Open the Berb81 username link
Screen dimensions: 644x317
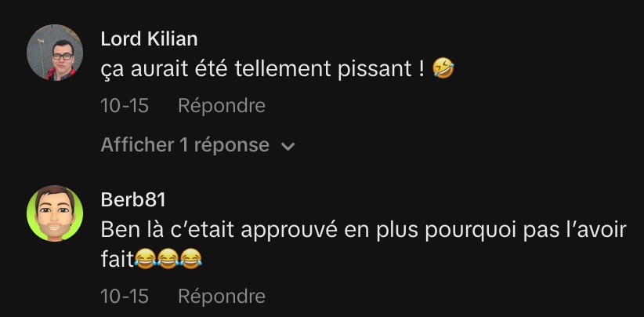133,200
